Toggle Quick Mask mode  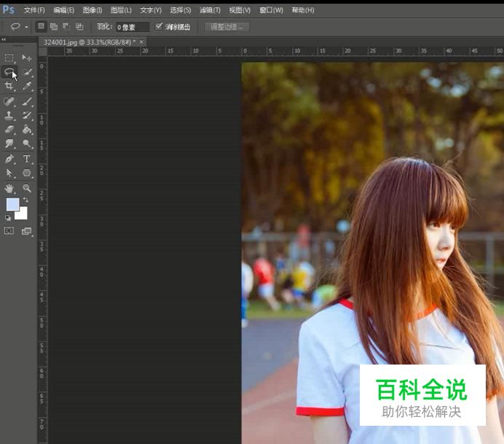[9, 230]
